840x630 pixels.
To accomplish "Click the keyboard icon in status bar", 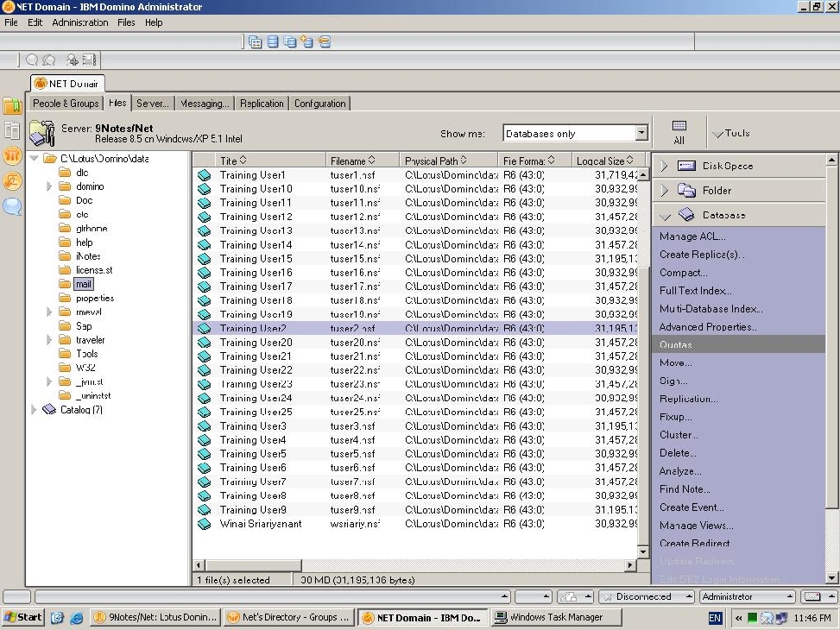I will pos(812,597).
